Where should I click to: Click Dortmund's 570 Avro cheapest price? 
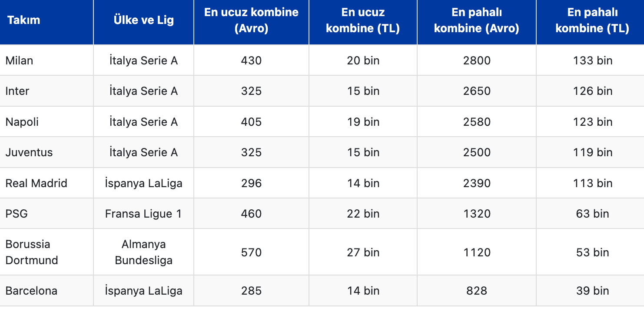(x=251, y=252)
